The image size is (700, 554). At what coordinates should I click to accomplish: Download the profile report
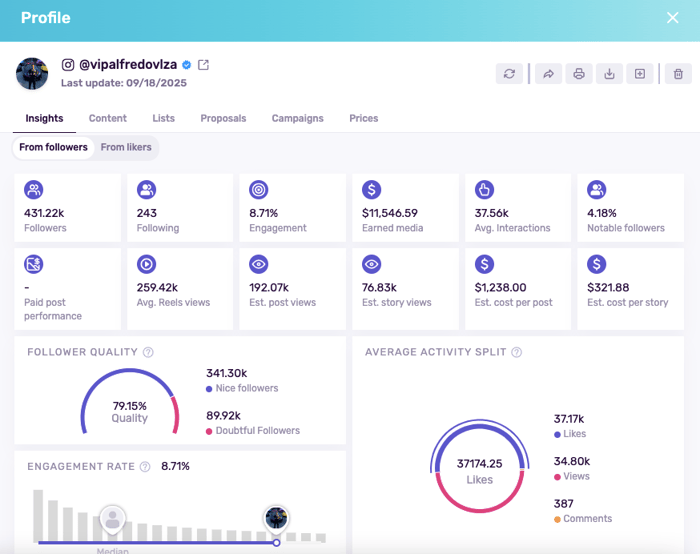pos(609,73)
